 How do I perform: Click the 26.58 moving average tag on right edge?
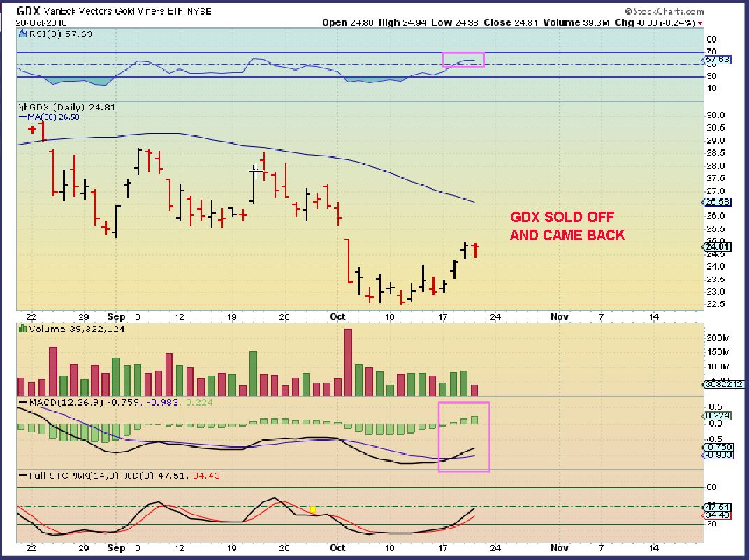click(x=716, y=203)
